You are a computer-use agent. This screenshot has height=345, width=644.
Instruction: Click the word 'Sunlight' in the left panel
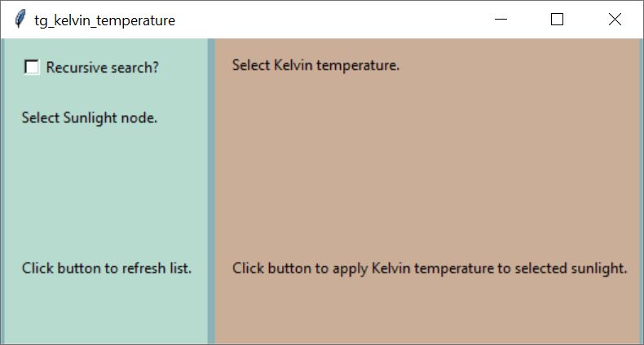(x=90, y=118)
